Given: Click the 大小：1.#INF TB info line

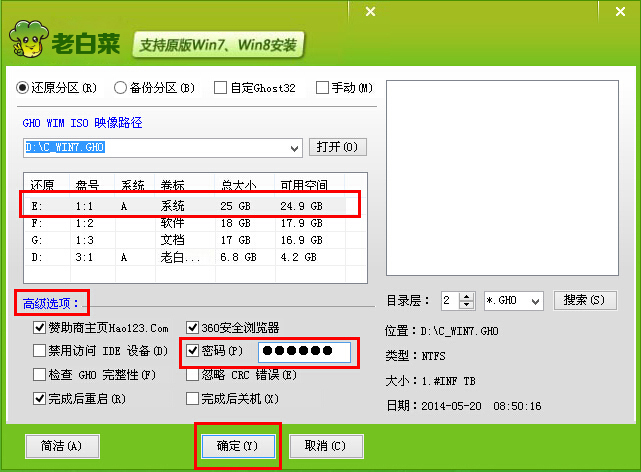Looking at the screenshot, I should click(x=430, y=381).
